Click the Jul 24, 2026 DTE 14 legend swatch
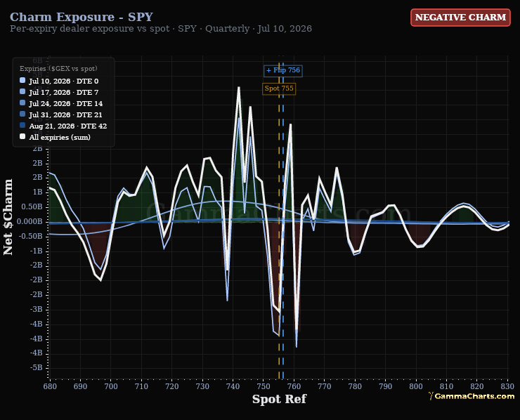 pos(22,103)
